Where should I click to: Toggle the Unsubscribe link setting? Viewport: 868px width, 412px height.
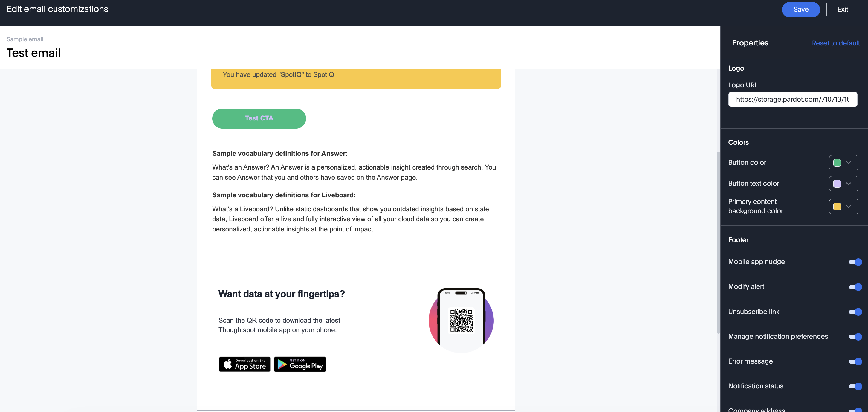855,312
